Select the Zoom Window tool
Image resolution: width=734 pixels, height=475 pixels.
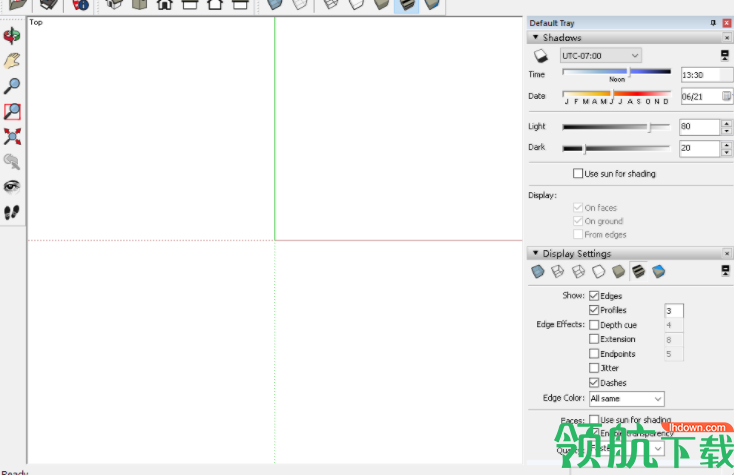coord(12,111)
